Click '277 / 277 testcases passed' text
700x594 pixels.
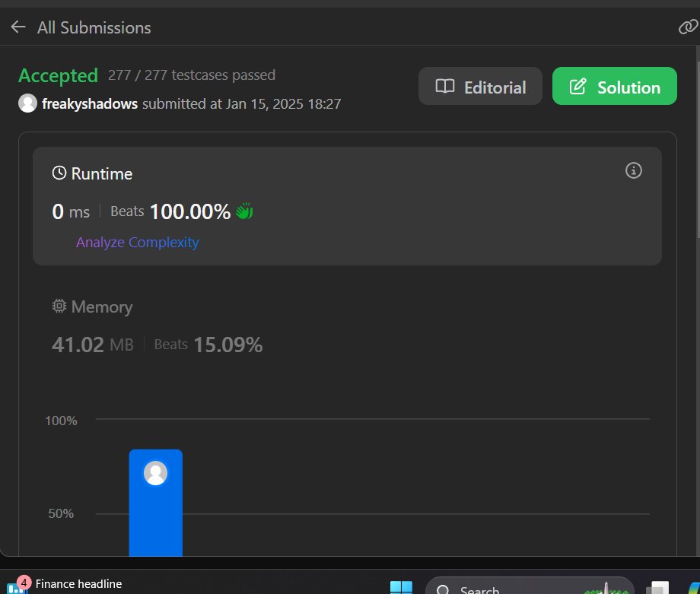[192, 75]
